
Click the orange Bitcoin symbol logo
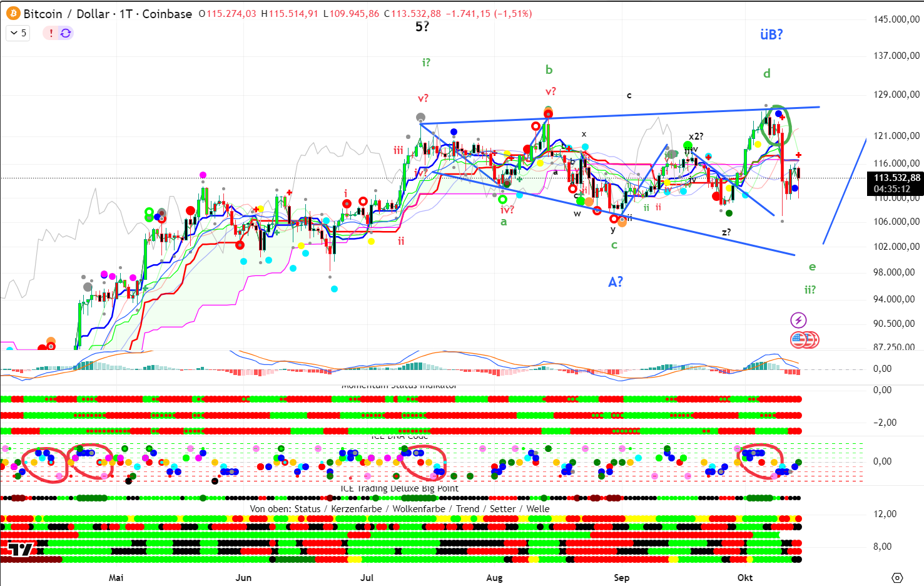pyautogui.click(x=13, y=14)
